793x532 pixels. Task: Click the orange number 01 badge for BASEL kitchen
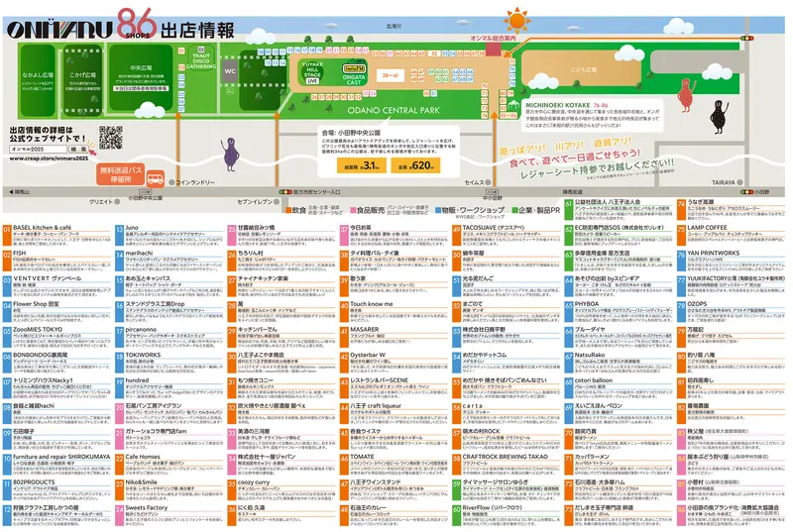pos(7,236)
